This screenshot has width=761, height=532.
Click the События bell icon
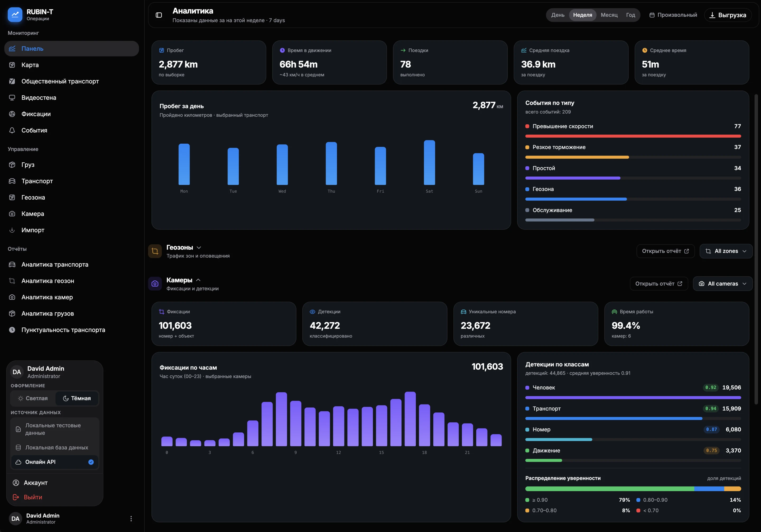[12, 130]
